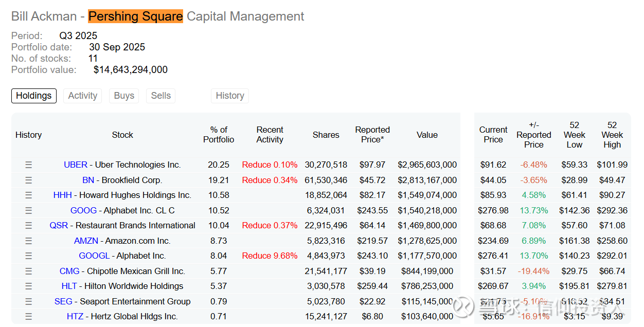Follow the GOOGL ticker link

click(x=94, y=256)
